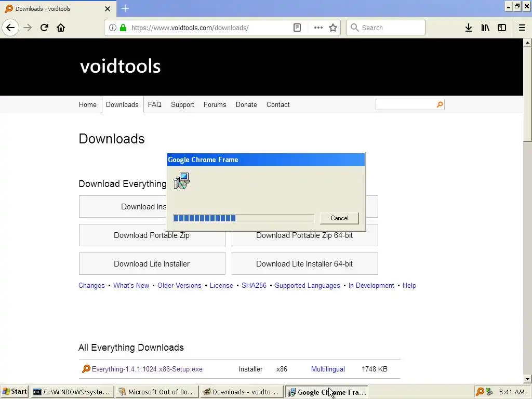Click the orange search icon in site search

440,104
